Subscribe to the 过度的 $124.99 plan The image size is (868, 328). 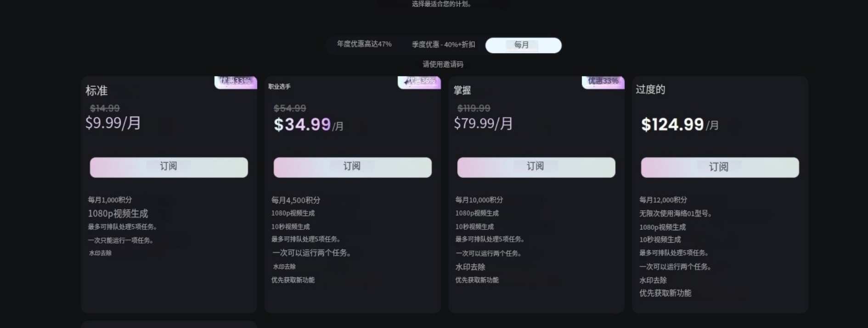(x=720, y=167)
